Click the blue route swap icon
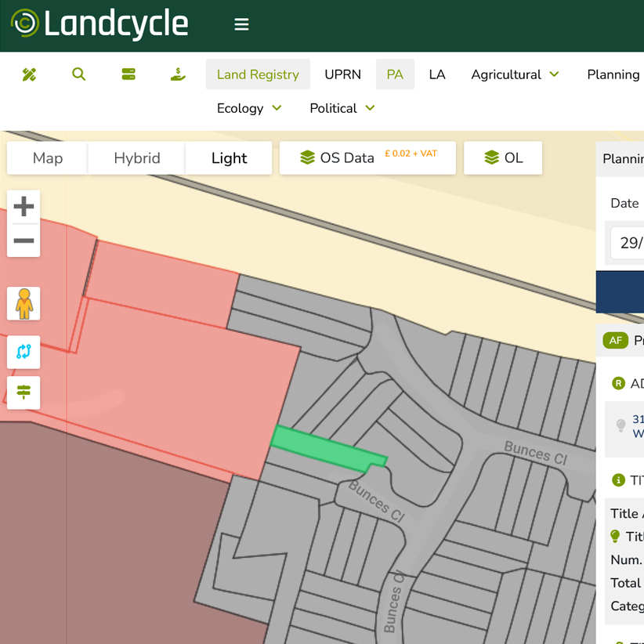Image resolution: width=644 pixels, height=644 pixels. click(24, 352)
